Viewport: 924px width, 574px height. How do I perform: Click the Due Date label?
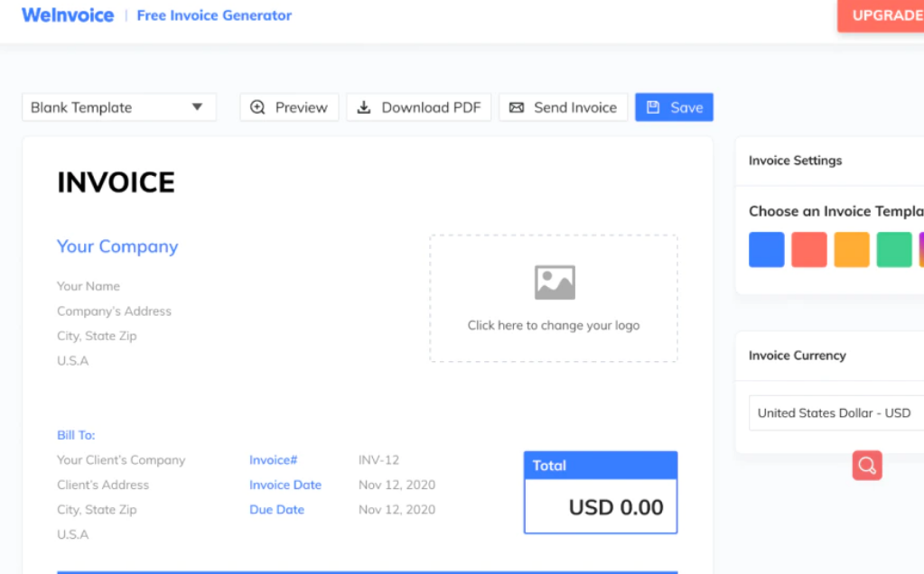tap(277, 509)
